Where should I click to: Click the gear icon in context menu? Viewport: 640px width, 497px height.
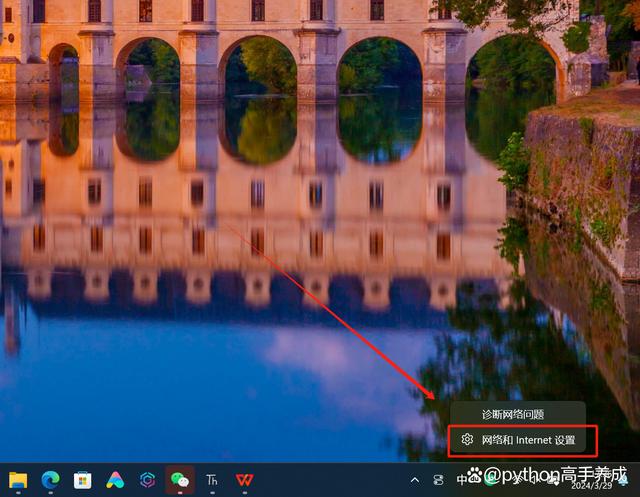[x=467, y=440]
